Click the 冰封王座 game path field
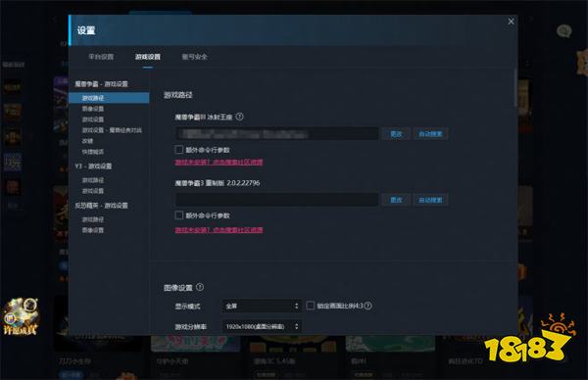This screenshot has height=380, width=588. [x=276, y=134]
